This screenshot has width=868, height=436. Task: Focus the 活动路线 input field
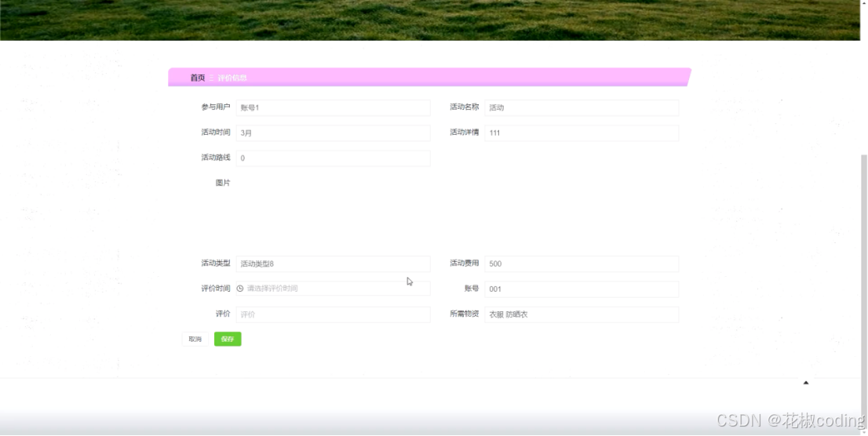pos(334,158)
